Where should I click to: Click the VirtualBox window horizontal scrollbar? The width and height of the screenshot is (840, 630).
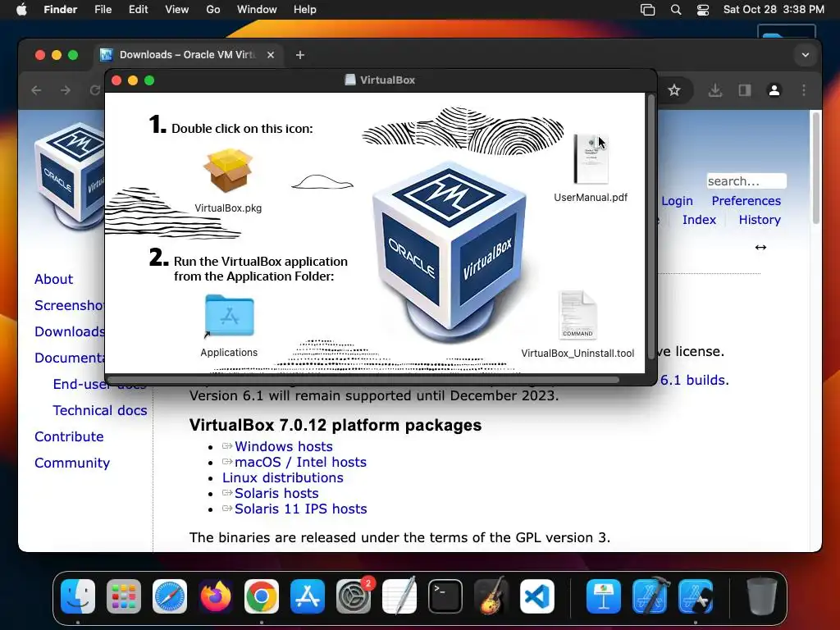tap(363, 379)
